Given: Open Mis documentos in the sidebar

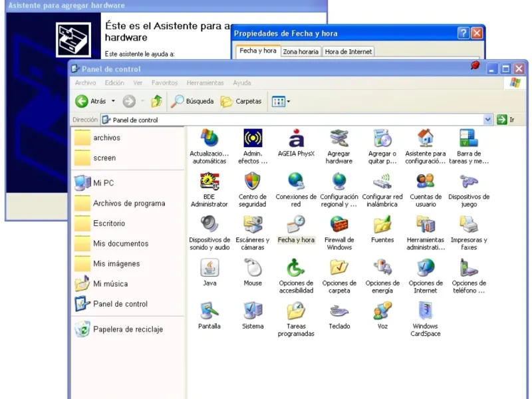Looking at the screenshot, I should tap(111, 243).
